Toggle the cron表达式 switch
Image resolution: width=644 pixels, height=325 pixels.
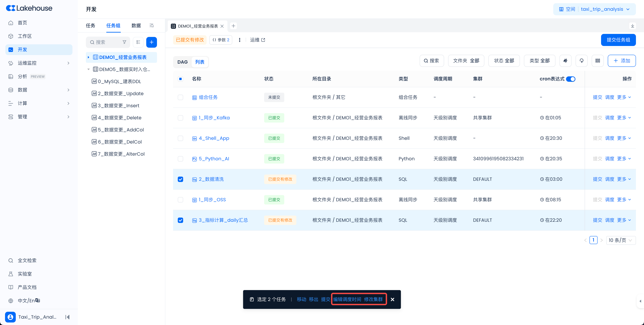(571, 79)
